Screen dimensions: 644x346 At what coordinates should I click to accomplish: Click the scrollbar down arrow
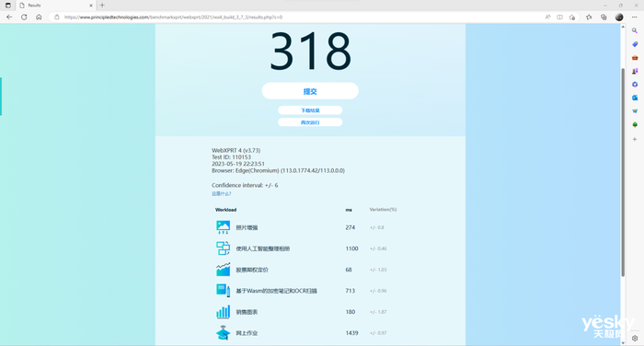pyautogui.click(x=623, y=342)
